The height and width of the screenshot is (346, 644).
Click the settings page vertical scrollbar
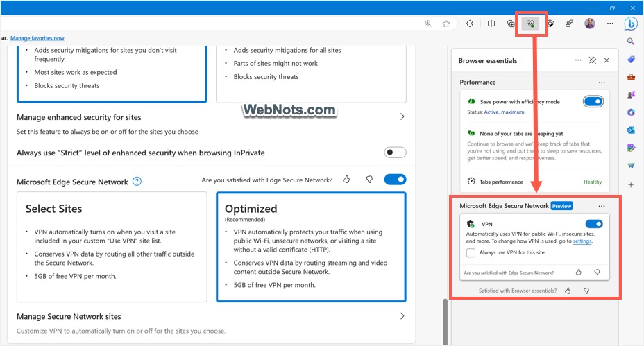click(x=446, y=322)
